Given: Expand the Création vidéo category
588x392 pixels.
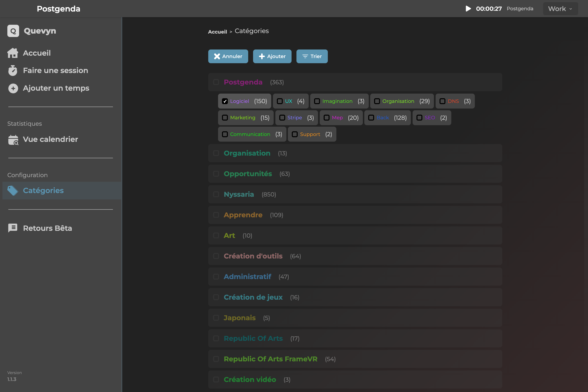Looking at the screenshot, I should pyautogui.click(x=355, y=380).
